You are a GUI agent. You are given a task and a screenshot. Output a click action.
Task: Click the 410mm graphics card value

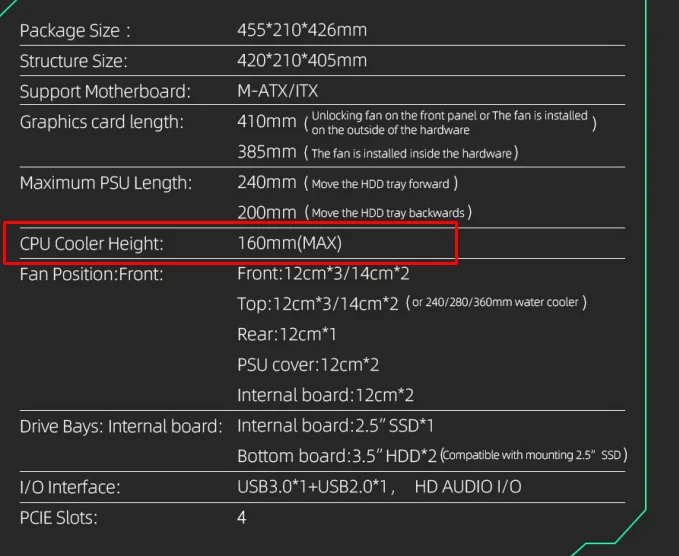point(266,123)
